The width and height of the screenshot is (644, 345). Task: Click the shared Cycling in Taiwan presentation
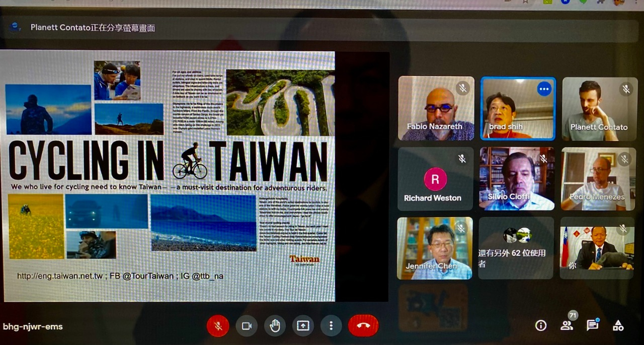tap(169, 176)
